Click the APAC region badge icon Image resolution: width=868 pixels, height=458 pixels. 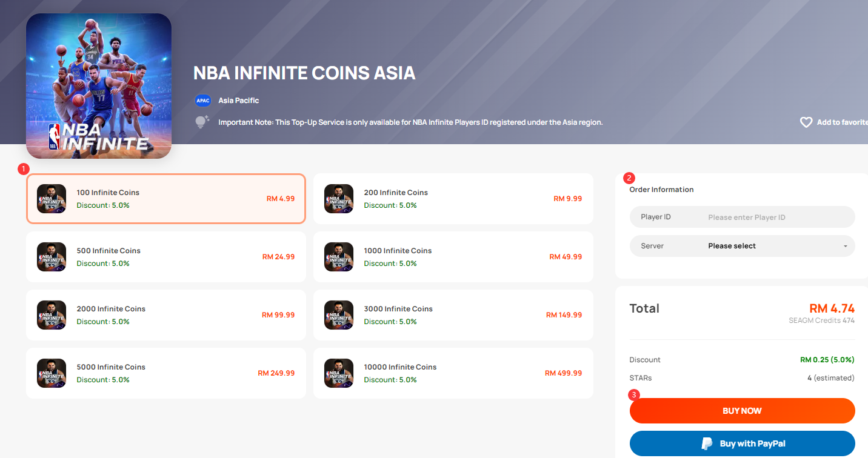202,101
